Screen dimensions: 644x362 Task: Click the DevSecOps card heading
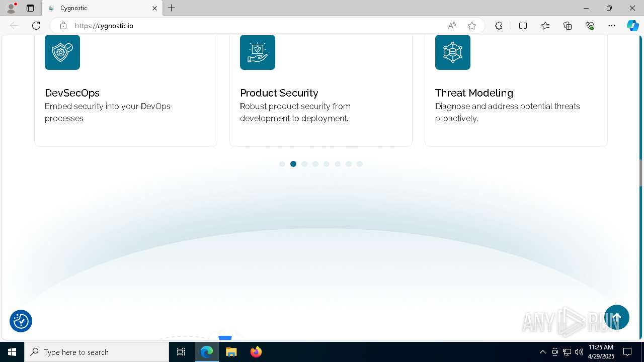(x=72, y=93)
